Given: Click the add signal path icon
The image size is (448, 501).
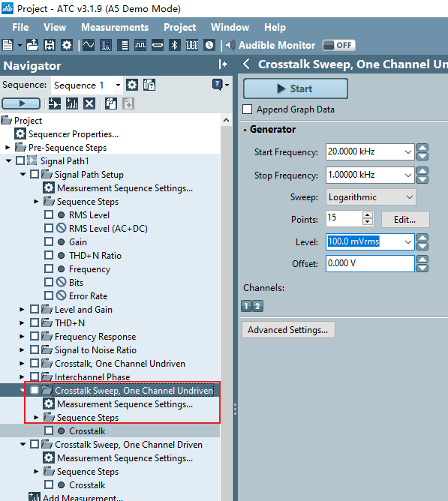Looking at the screenshot, I should pyautogui.click(x=55, y=103).
